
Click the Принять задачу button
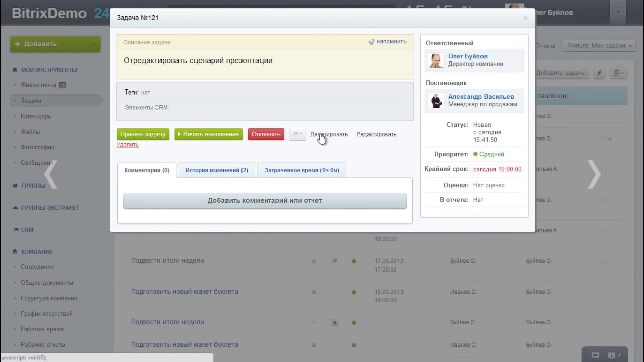click(x=143, y=134)
